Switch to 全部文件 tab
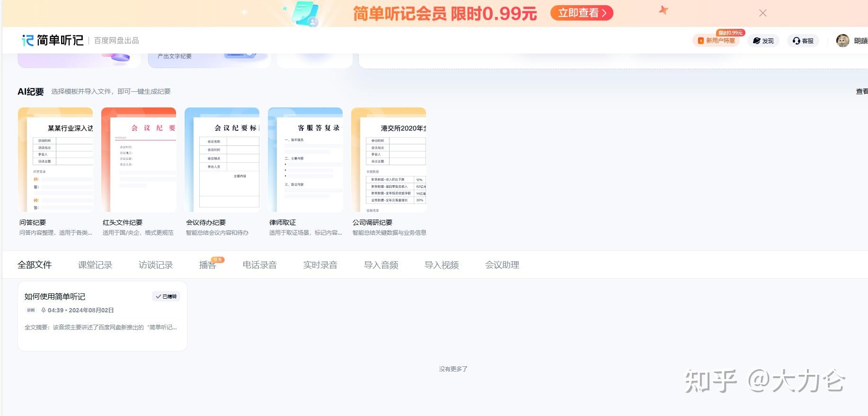Viewport: 868px width, 416px height. tap(35, 265)
